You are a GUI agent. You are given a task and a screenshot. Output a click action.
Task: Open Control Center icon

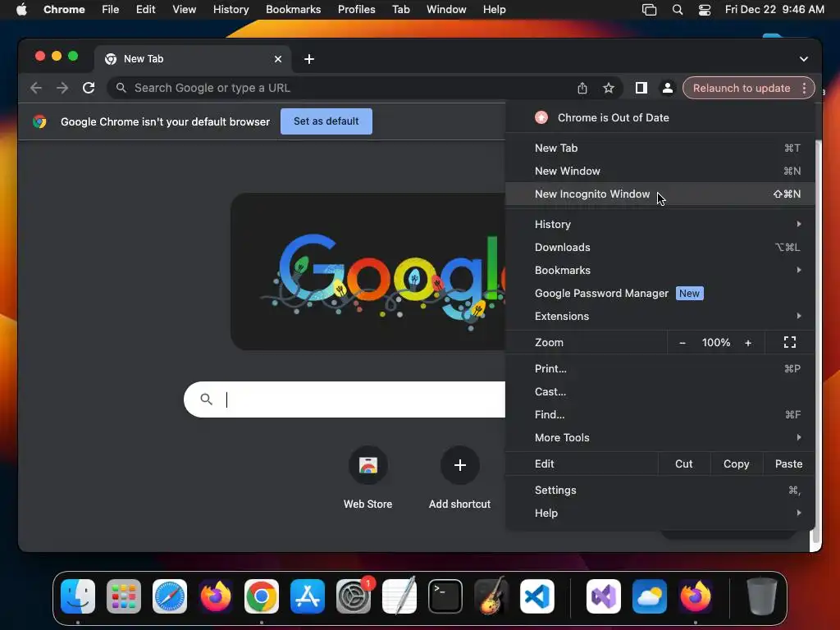(x=704, y=10)
